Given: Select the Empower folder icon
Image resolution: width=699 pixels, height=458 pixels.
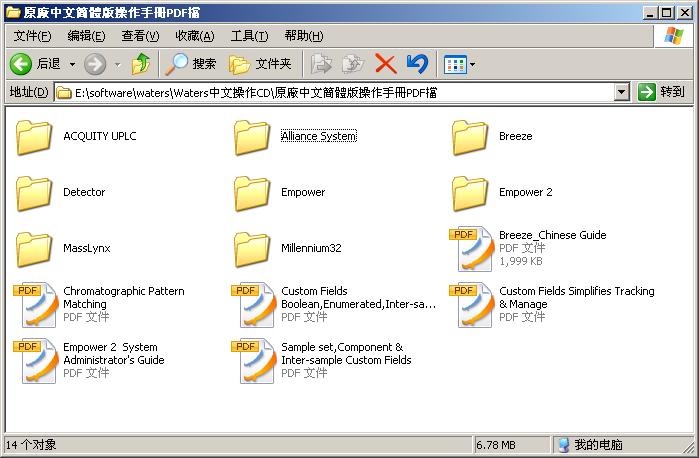Looking at the screenshot, I should click(x=252, y=194).
